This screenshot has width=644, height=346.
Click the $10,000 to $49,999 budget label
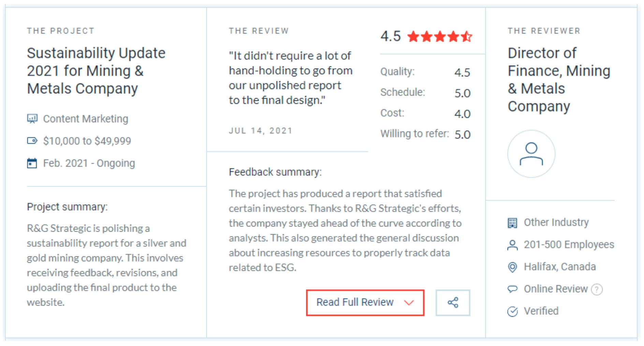87,141
